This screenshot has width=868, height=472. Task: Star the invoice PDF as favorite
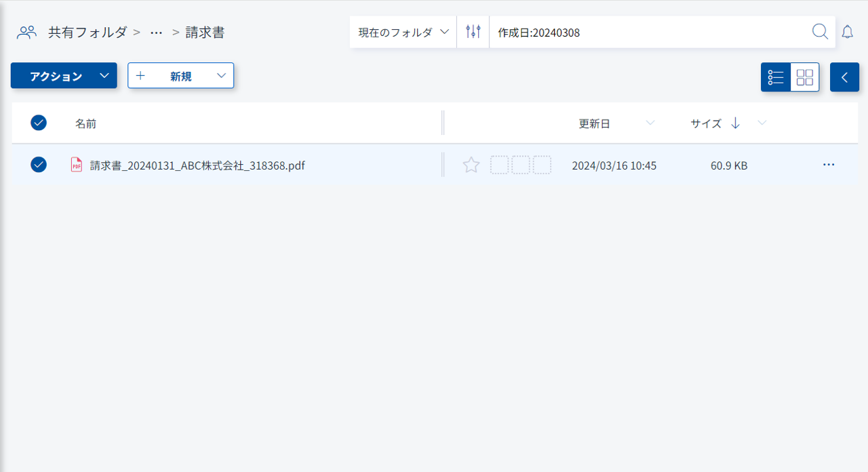[471, 165]
